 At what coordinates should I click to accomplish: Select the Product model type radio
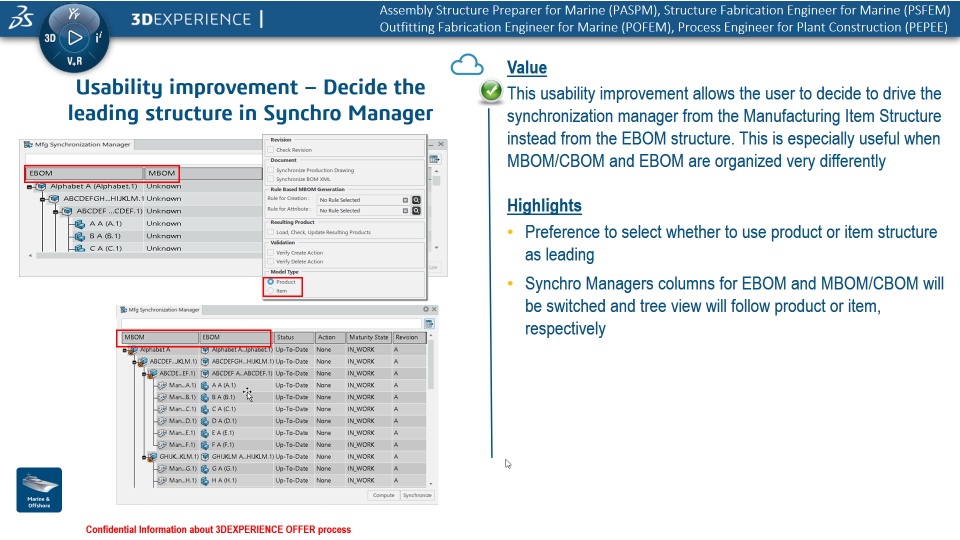pos(271,282)
